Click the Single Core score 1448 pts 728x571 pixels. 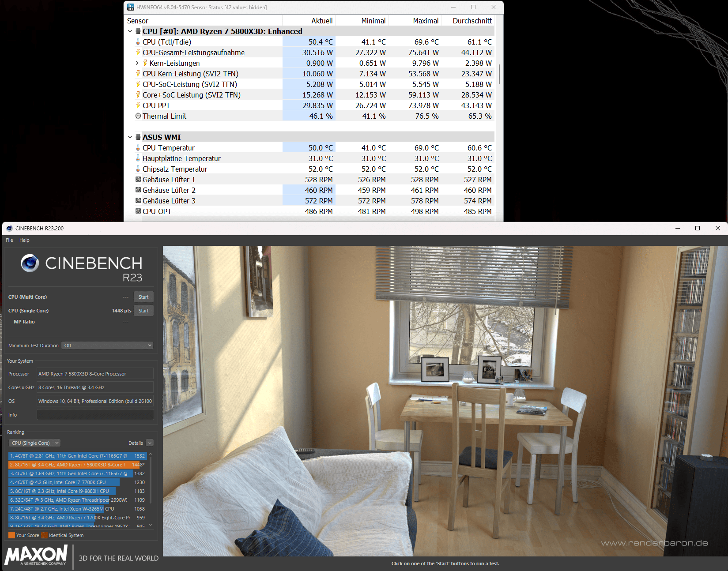(x=121, y=311)
